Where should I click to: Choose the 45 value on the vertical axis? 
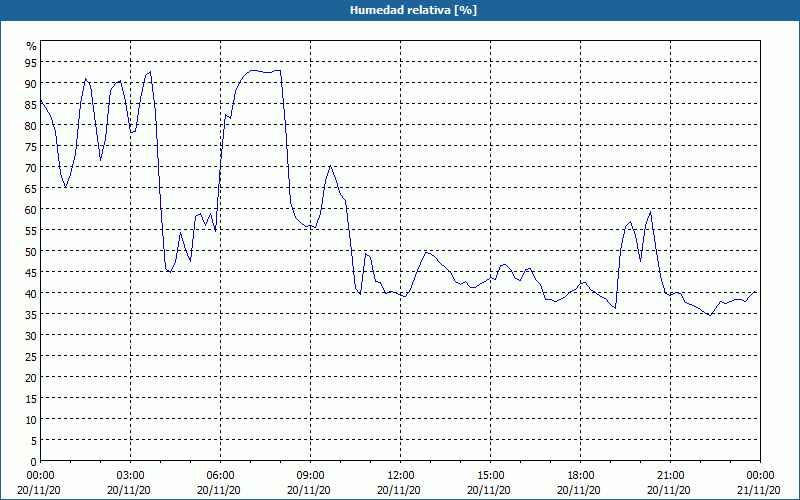[31, 272]
